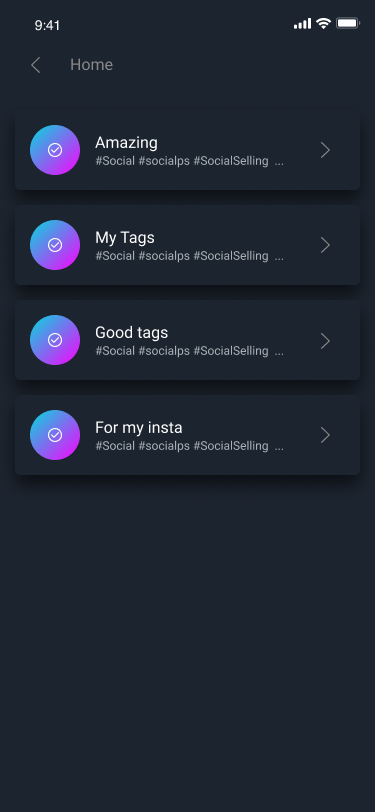
Task: Expand the Good tags group chevron
Action: tap(325, 341)
